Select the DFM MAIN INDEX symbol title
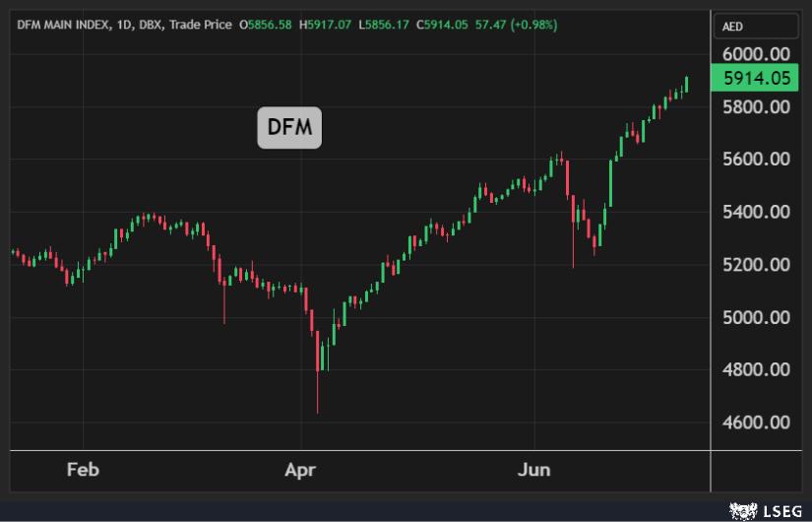Viewport: 812px width, 522px height. [63, 25]
